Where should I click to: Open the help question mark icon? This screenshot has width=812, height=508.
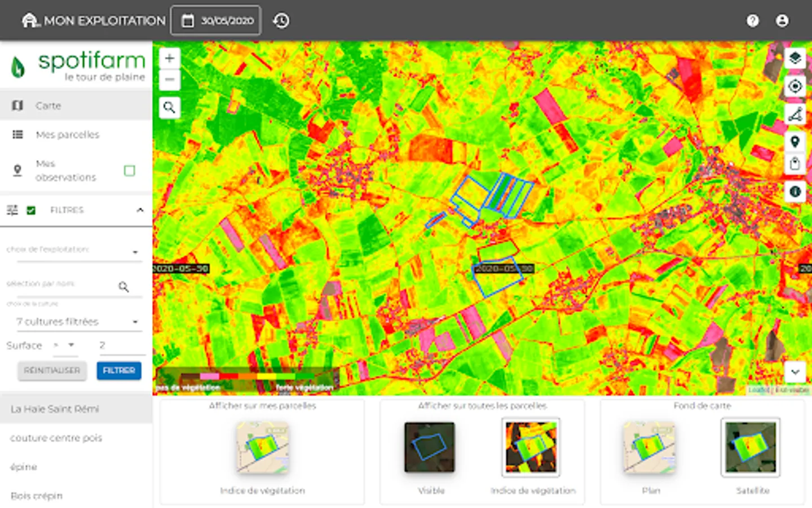pos(753,21)
